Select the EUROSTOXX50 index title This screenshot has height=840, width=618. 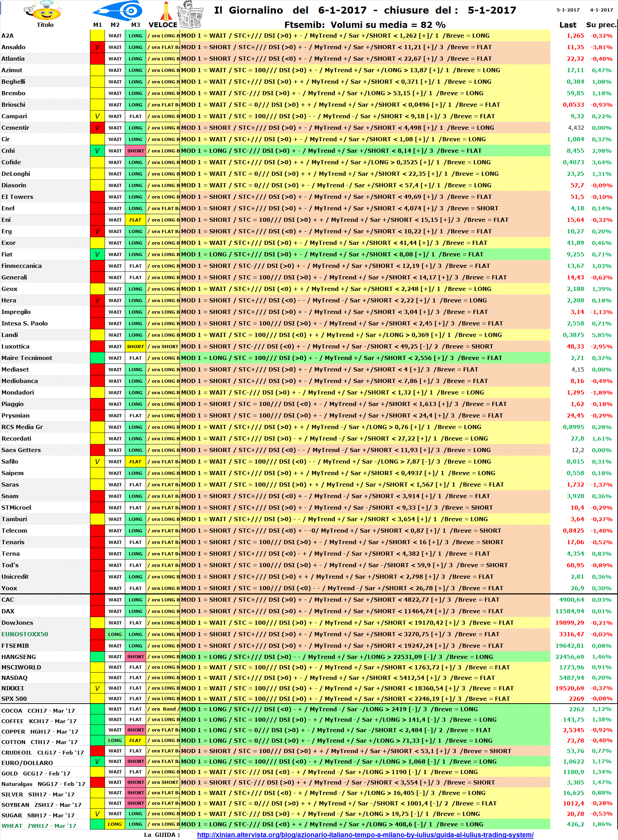pyautogui.click(x=45, y=634)
